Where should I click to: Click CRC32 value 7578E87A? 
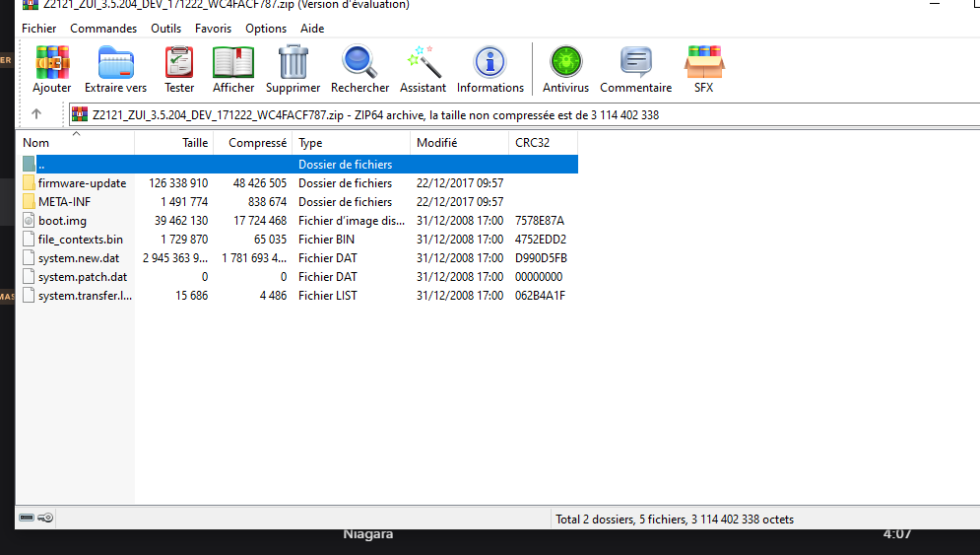540,220
